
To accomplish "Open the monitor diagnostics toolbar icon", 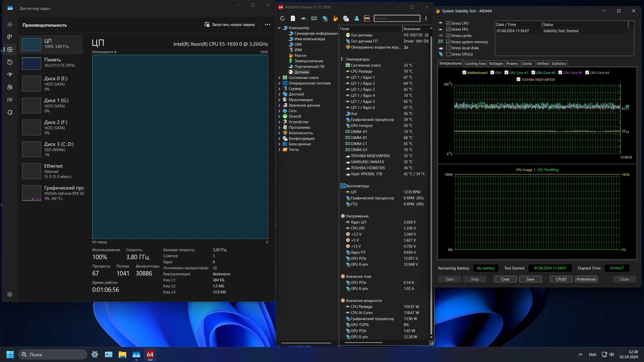I will 325,18.
